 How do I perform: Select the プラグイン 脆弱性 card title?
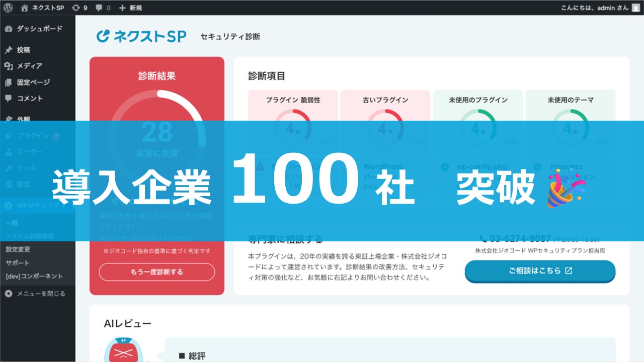293,100
